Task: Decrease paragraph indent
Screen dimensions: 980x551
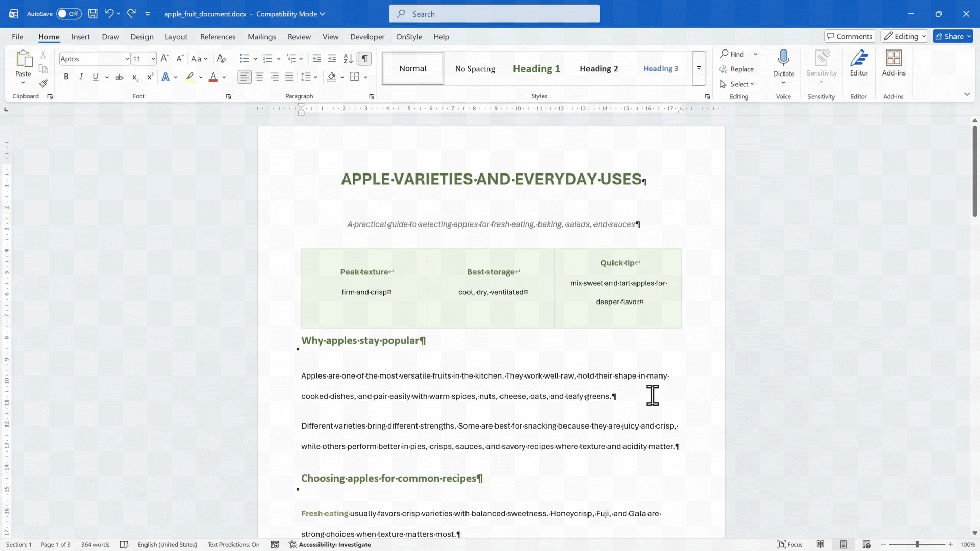Action: [x=316, y=59]
